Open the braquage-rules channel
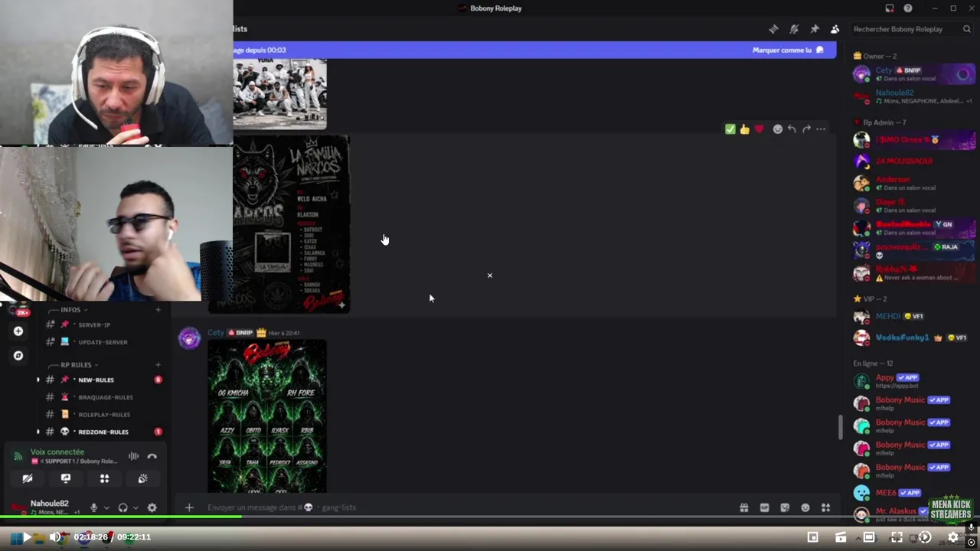The width and height of the screenshot is (980, 551). (x=105, y=397)
